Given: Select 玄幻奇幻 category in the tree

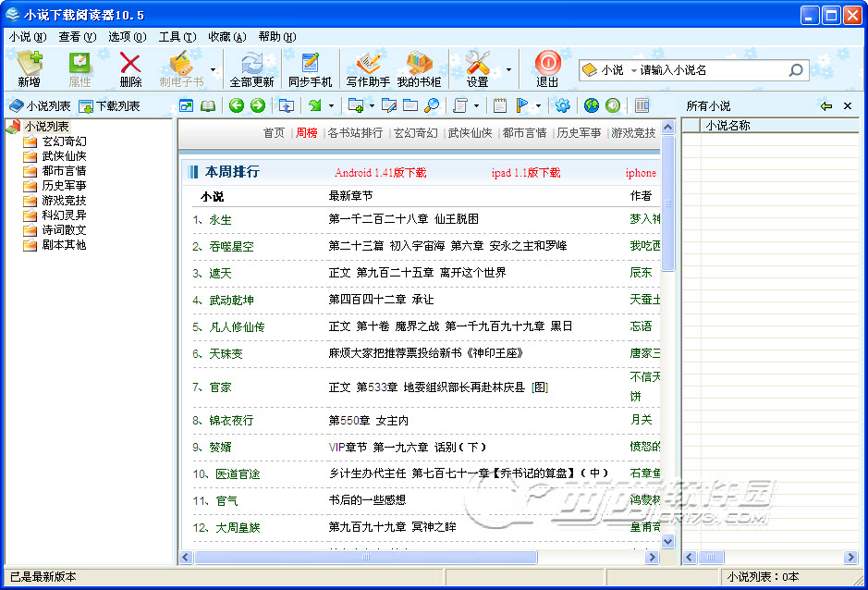Looking at the screenshot, I should (x=64, y=141).
